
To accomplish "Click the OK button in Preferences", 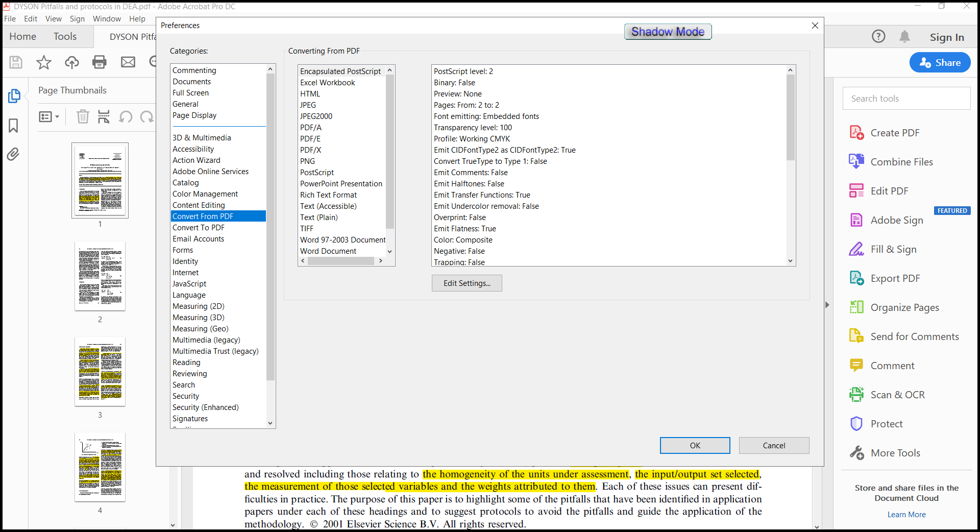I will click(x=695, y=445).
